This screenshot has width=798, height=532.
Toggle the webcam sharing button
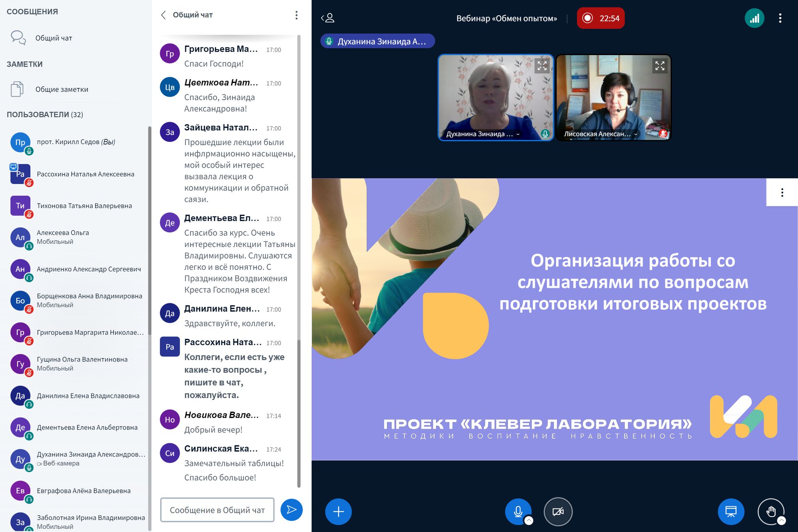(558, 511)
